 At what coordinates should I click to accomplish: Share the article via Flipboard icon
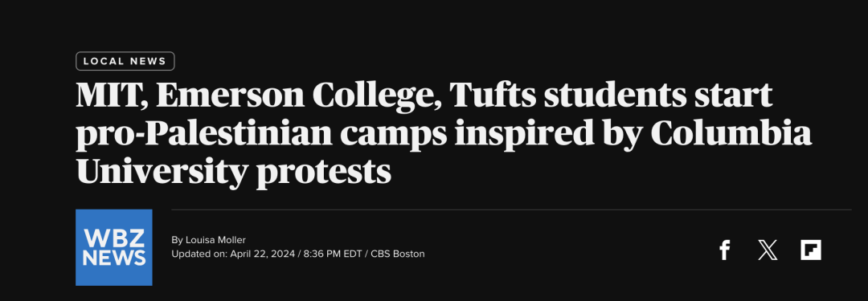811,250
